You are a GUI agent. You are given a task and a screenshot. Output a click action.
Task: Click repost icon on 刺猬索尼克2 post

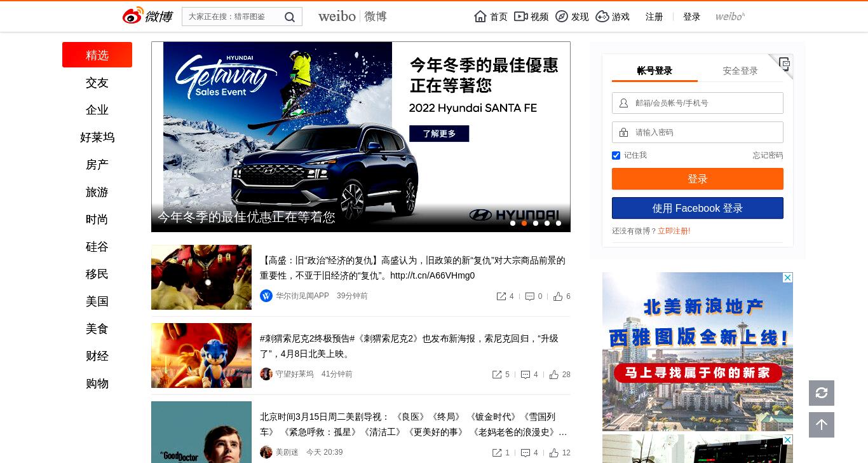click(497, 375)
